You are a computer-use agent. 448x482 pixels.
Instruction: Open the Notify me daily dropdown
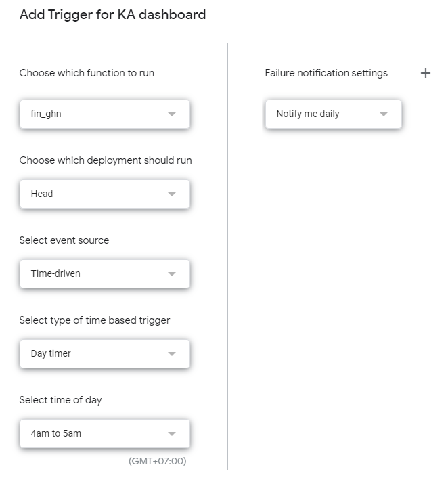pos(332,114)
